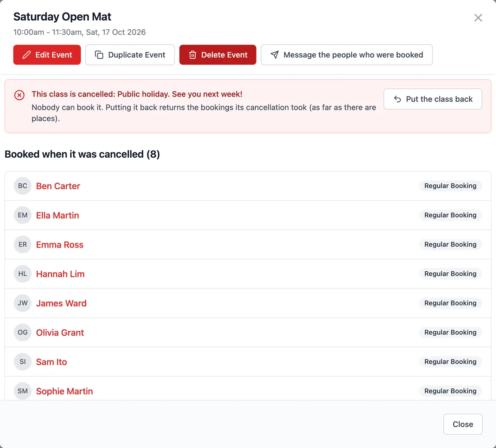
Task: Click Message the people who were booked text
Action: click(x=353, y=55)
